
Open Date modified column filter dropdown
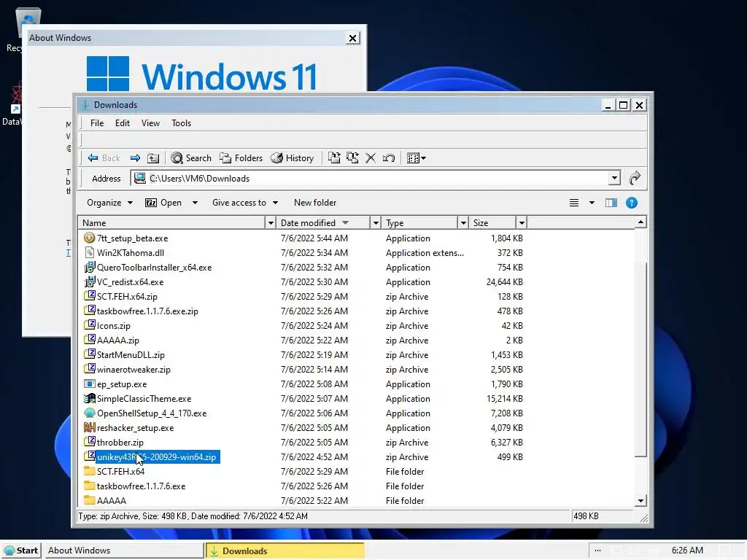[x=376, y=223]
